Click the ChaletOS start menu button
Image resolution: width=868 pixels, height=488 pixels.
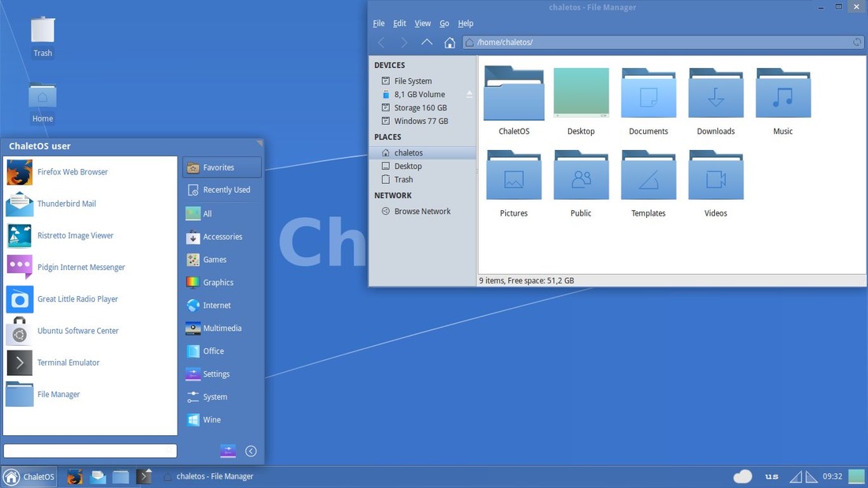click(x=29, y=476)
